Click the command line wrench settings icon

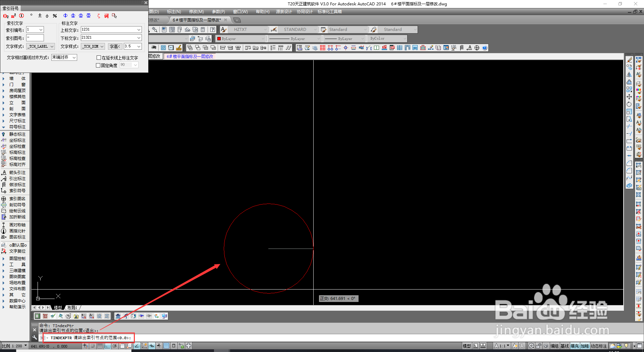(35, 338)
